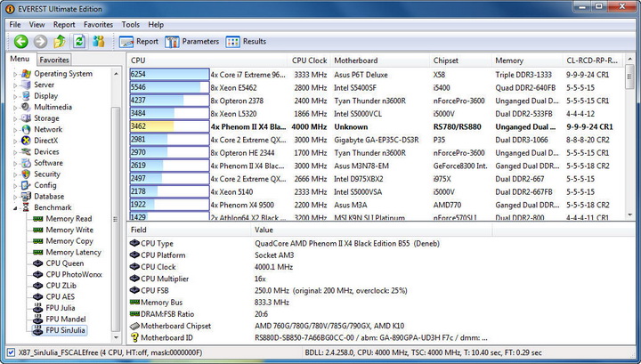Open Parameters from the toolbar

point(191,42)
